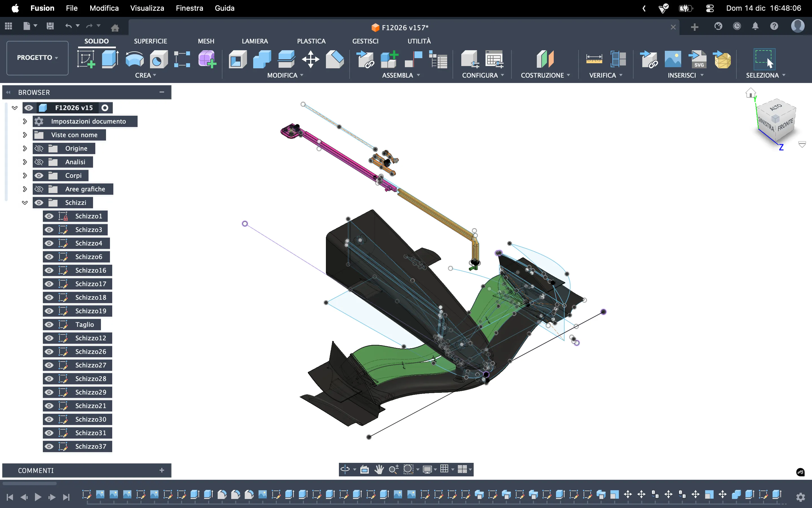Click the home view icon near ViewCube
This screenshot has height=508, width=812.
pyautogui.click(x=750, y=93)
